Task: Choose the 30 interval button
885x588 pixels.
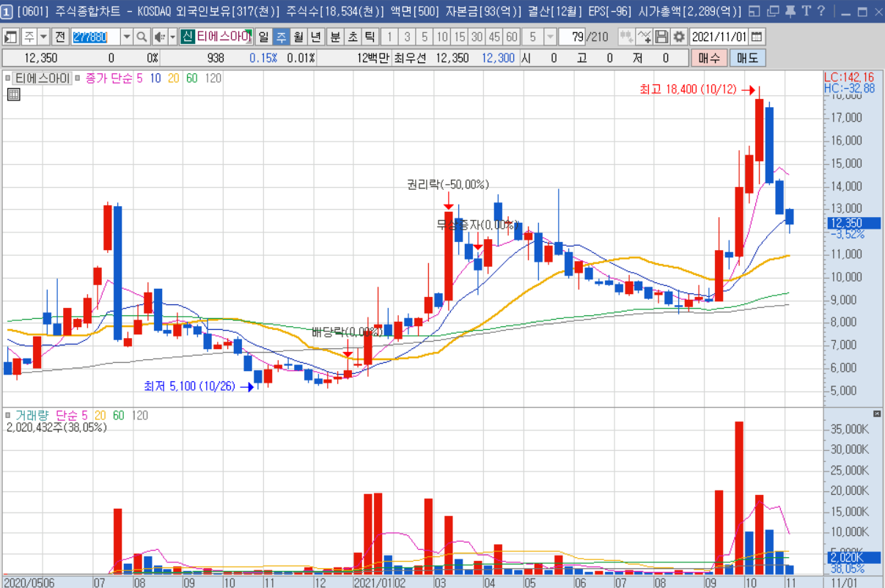Action: 477,37
